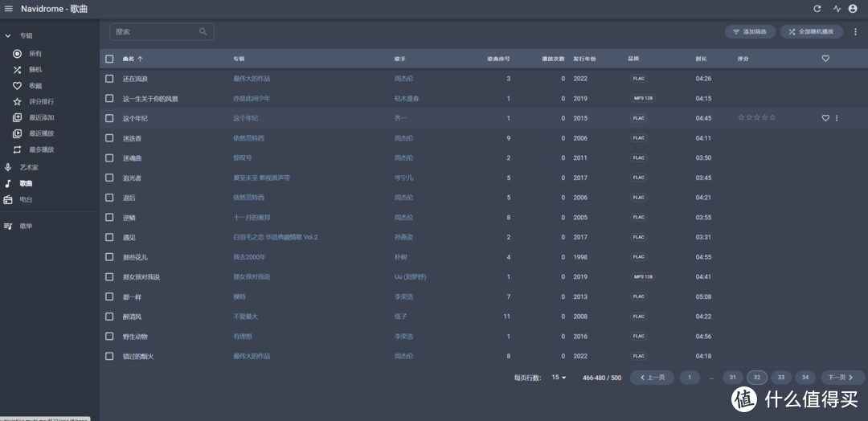The height and width of the screenshot is (421, 868).
Task: Open the activity monitor icon
Action: 837,9
